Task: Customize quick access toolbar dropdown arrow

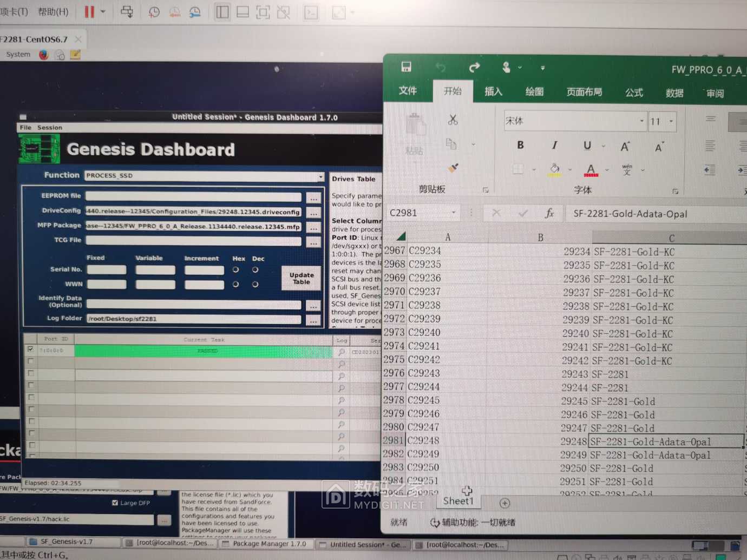Action: (x=542, y=68)
